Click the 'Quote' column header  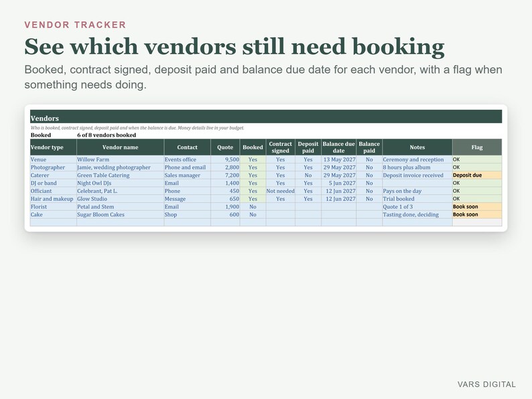point(225,147)
